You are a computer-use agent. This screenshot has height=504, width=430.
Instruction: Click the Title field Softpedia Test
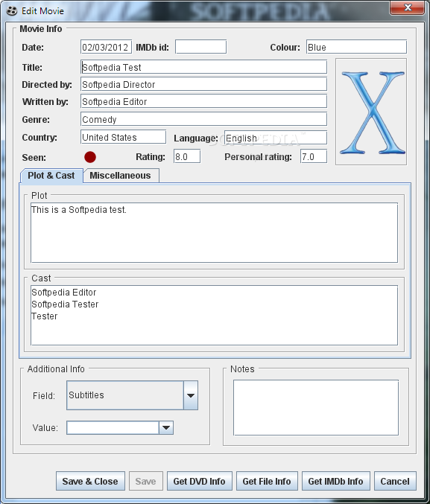click(203, 67)
